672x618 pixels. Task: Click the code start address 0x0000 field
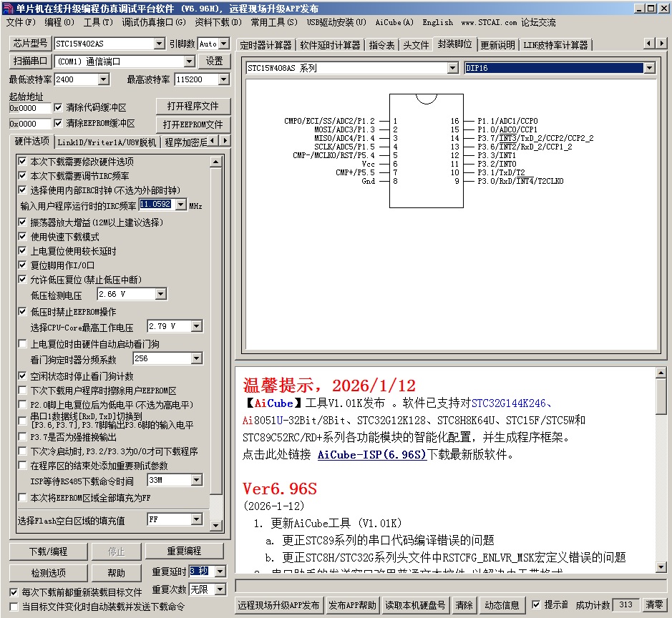pos(29,108)
